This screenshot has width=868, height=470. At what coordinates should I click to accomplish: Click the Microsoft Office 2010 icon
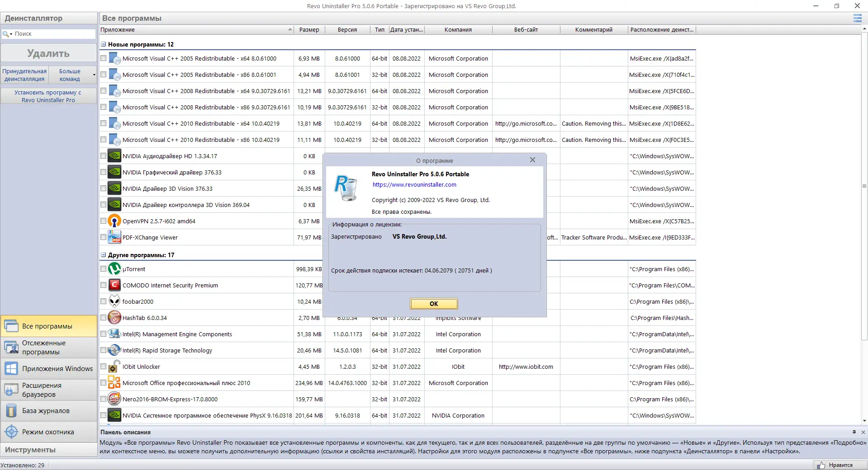[x=114, y=383]
